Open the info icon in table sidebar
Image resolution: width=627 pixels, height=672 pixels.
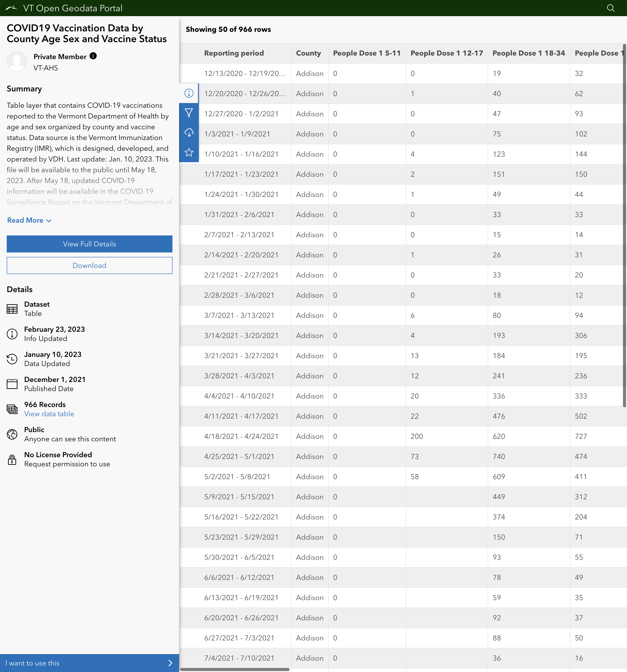(x=189, y=93)
